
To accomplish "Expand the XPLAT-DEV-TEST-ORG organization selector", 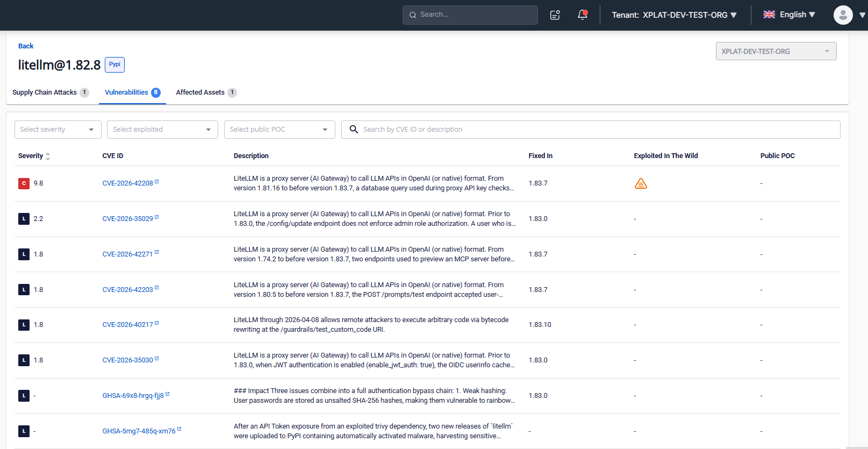I will point(776,51).
